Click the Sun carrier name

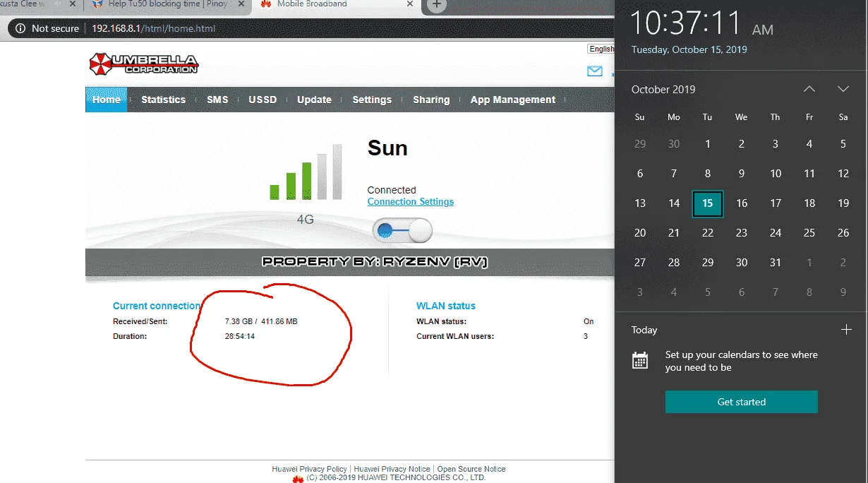[x=387, y=148]
